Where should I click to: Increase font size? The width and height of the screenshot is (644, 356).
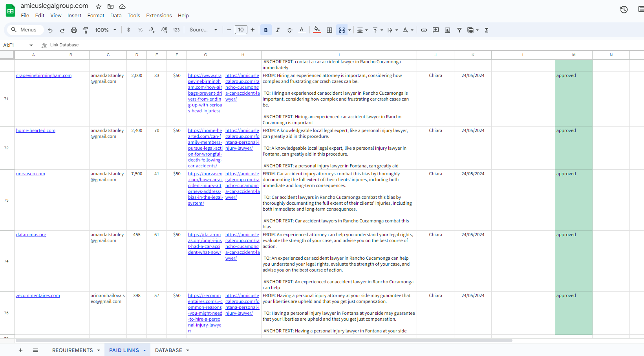[x=252, y=30]
